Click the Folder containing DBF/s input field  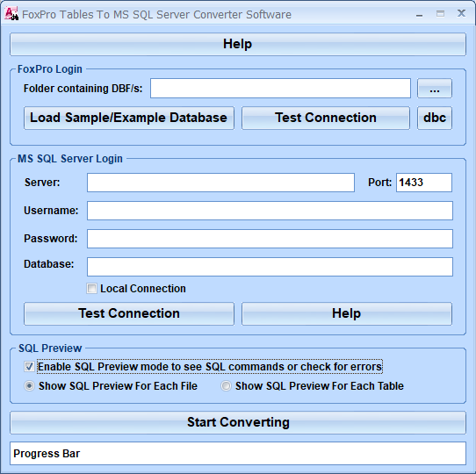(x=280, y=89)
